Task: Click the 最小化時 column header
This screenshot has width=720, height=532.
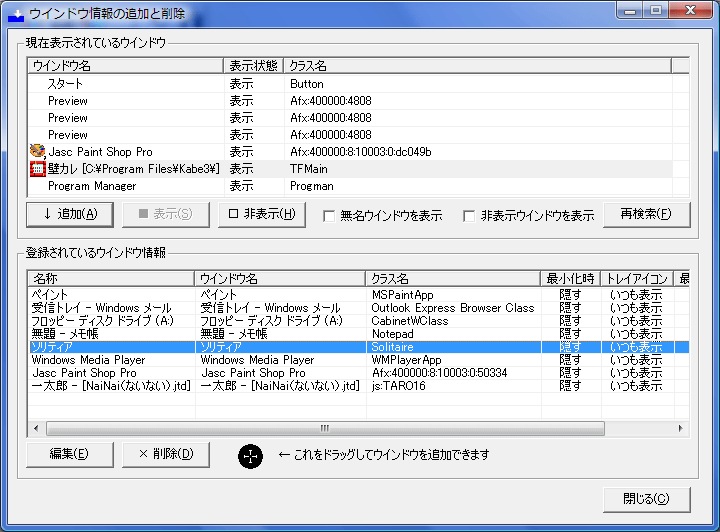Action: (x=571, y=279)
